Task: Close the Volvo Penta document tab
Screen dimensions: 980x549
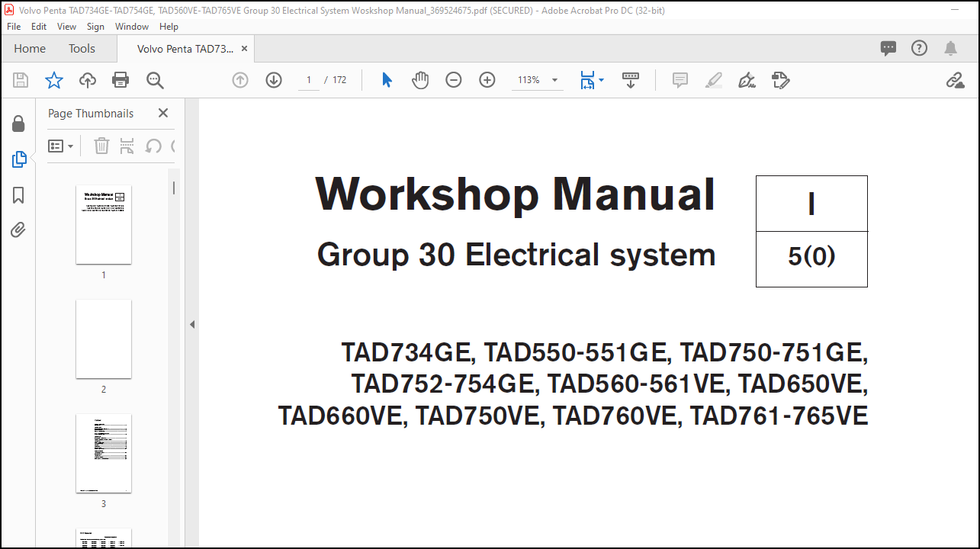Action: 244,48
